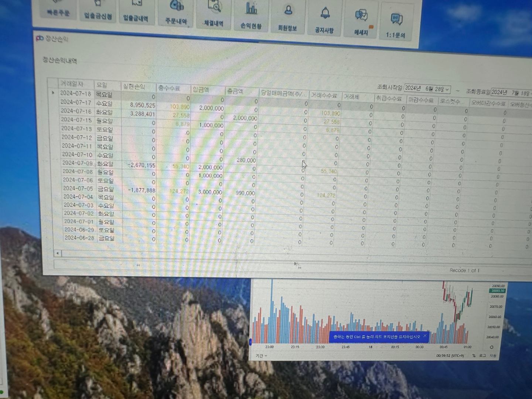Expand the 조회시작일 start date dropdown
Image resolution: width=532 pixels, height=399 pixels.
coord(447,89)
